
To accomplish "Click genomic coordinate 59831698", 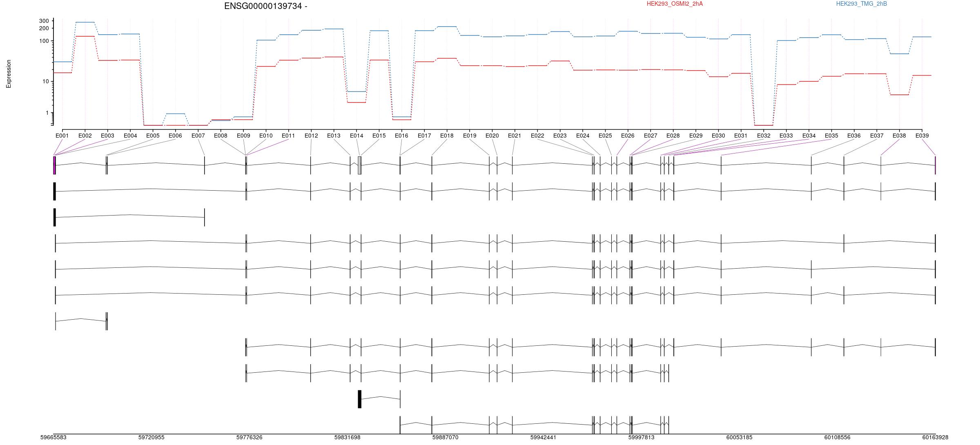I will (x=347, y=437).
